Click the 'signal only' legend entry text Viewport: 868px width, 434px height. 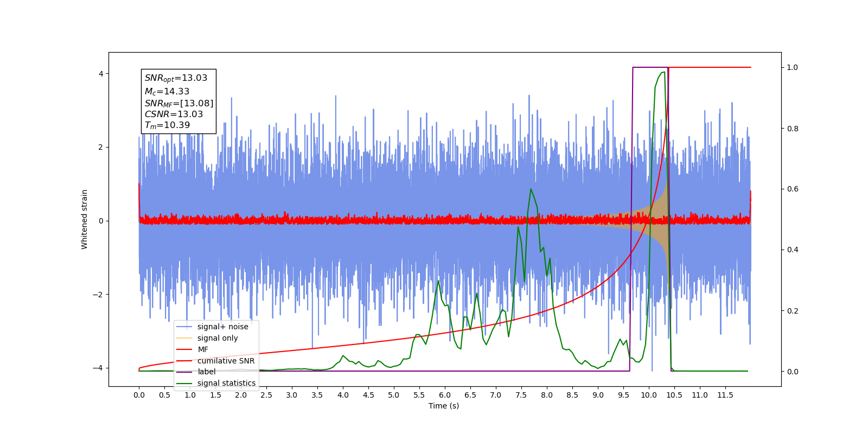218,338
